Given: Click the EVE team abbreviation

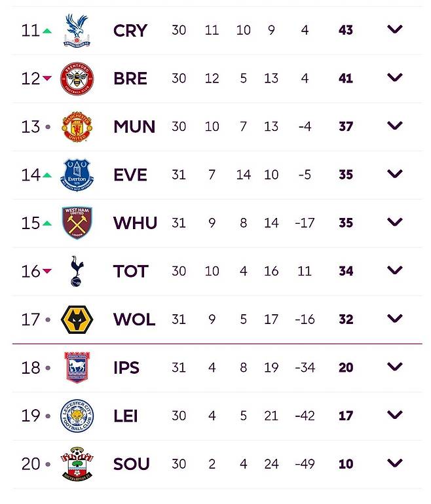Looking at the screenshot, I should tap(130, 175).
